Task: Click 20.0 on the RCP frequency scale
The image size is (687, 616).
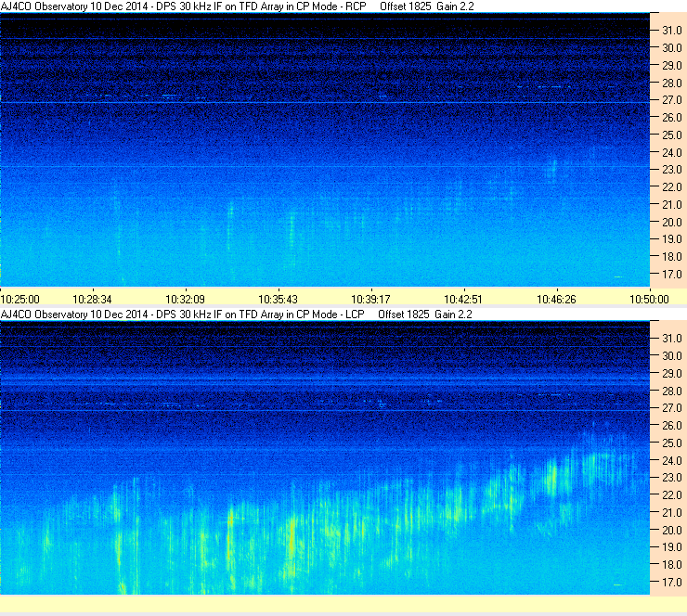Action: [671, 222]
